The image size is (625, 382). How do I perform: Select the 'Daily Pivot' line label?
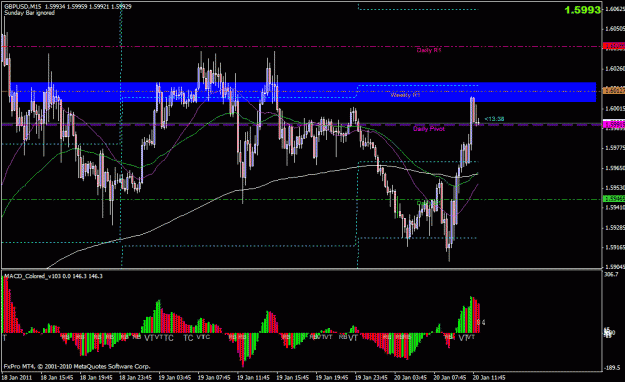[x=428, y=129]
